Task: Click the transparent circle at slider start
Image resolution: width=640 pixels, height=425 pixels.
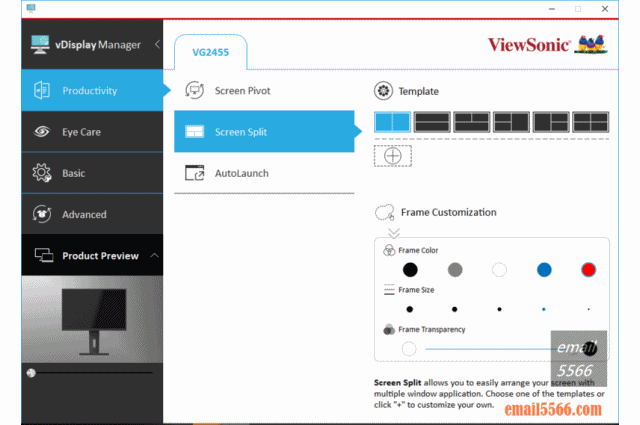Action: (x=409, y=349)
